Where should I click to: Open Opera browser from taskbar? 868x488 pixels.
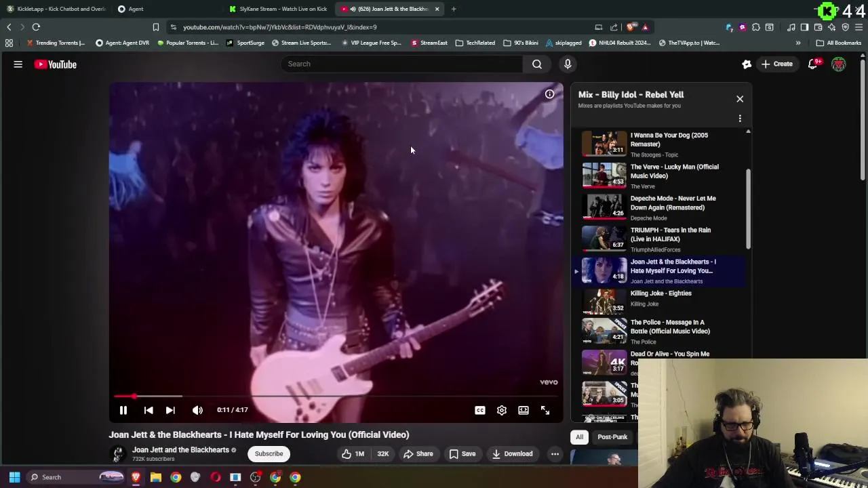pos(216,477)
